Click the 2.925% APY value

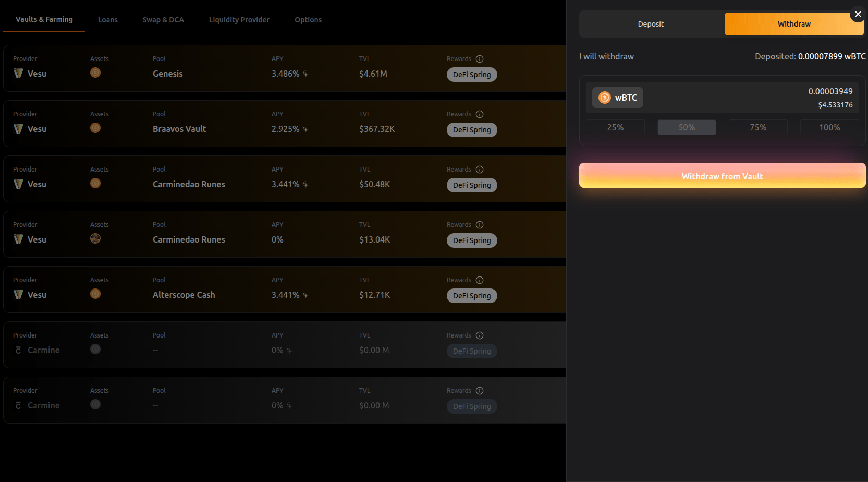tap(286, 129)
